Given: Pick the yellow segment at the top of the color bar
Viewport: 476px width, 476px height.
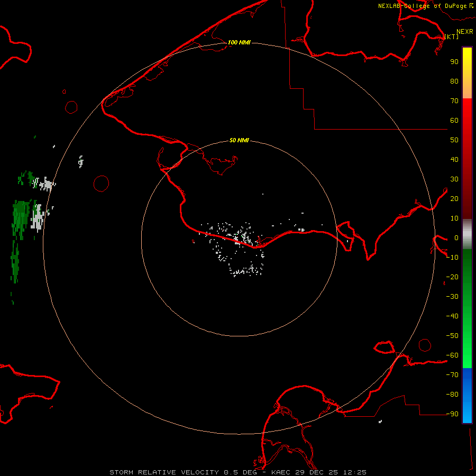Looking at the screenshot, I should (467, 72).
